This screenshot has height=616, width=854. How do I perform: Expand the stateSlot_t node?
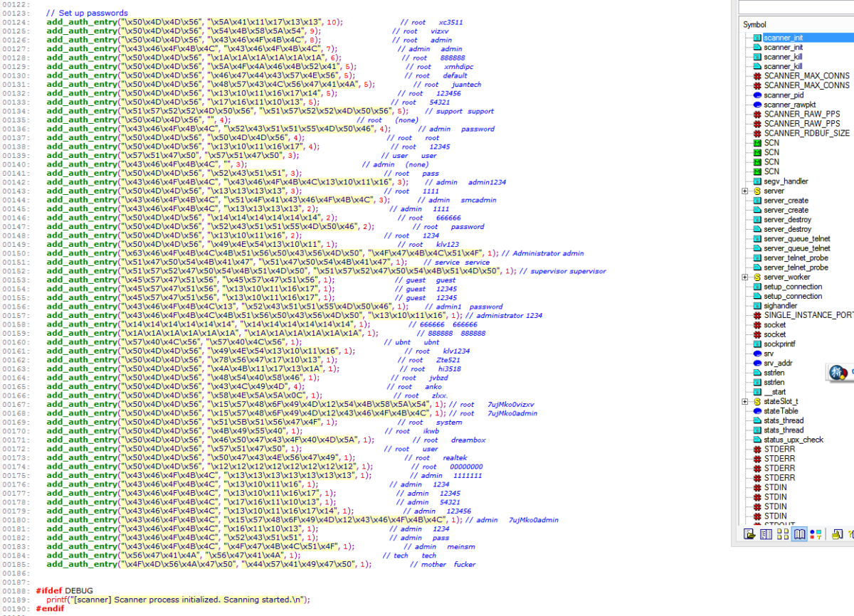tap(743, 401)
